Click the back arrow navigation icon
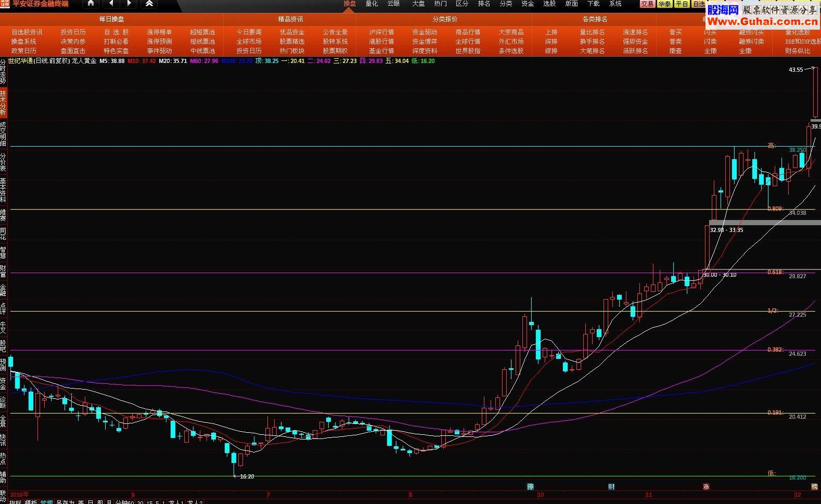 [111, 4]
